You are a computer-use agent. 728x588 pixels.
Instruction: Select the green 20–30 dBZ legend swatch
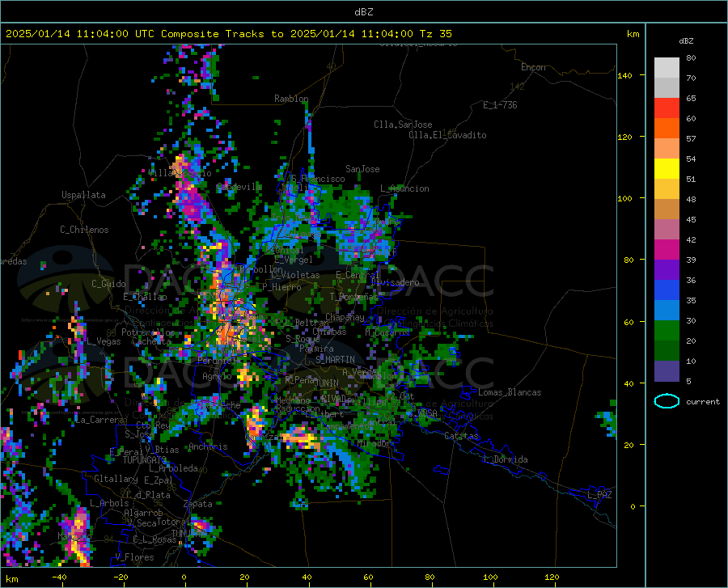click(667, 330)
